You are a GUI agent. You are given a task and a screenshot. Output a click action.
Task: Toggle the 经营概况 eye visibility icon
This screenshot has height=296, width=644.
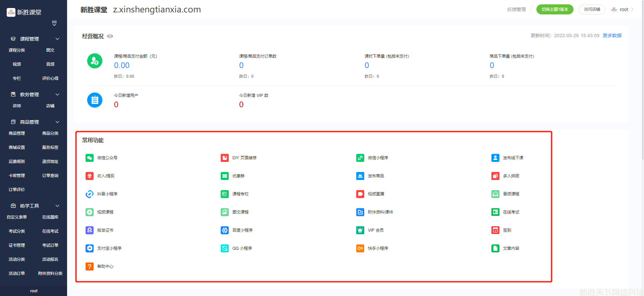click(110, 36)
